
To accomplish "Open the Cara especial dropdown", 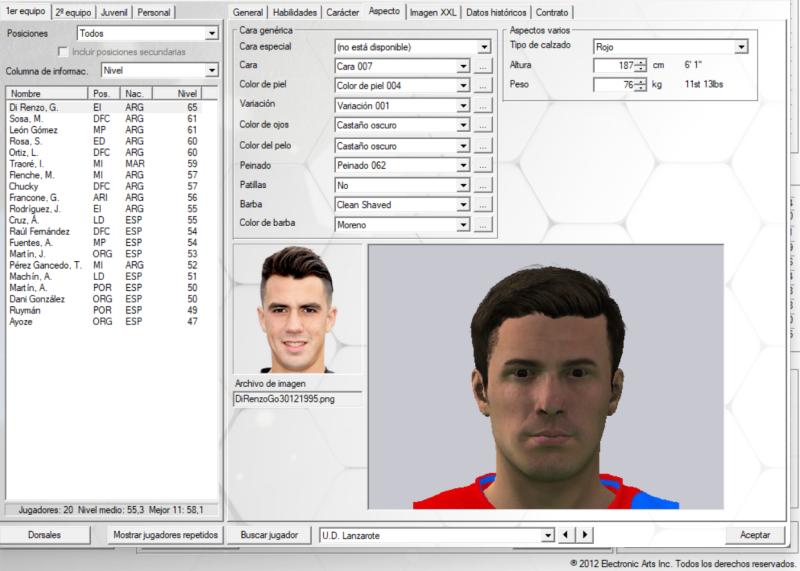I will pyautogui.click(x=484, y=47).
